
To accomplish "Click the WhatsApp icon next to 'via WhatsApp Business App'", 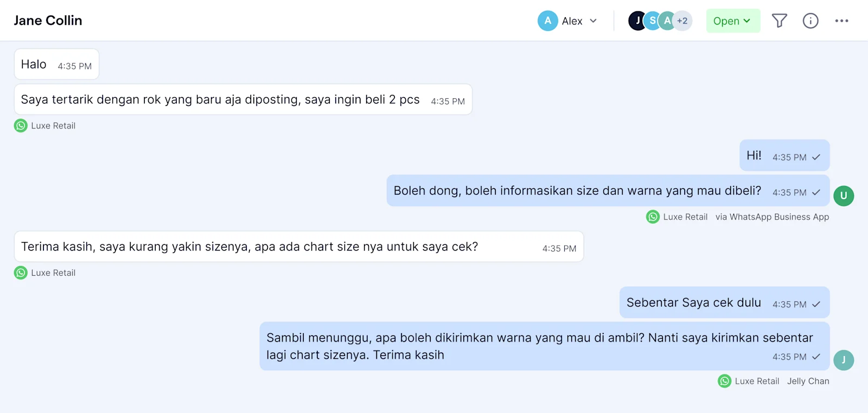I will click(652, 217).
